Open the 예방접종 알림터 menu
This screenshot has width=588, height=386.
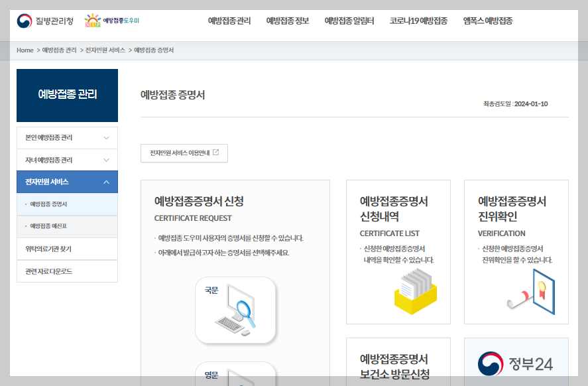(x=350, y=21)
